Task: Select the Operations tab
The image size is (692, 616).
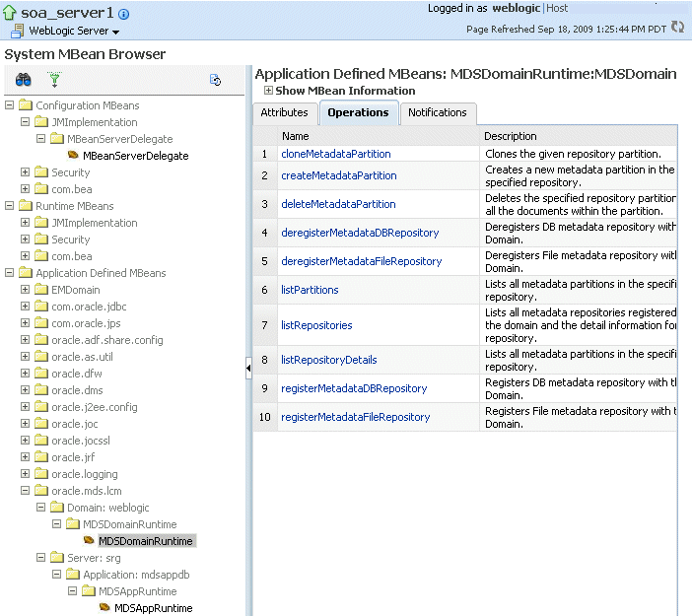Action: (358, 112)
